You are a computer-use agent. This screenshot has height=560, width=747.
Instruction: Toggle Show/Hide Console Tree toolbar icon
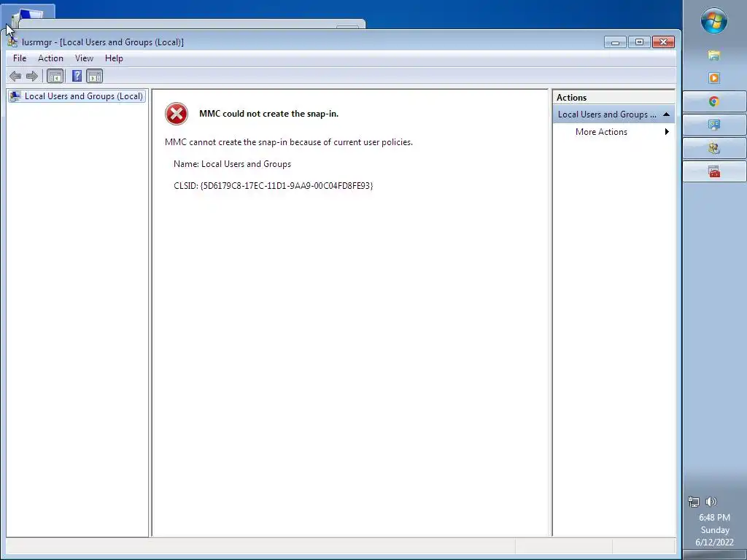point(55,76)
